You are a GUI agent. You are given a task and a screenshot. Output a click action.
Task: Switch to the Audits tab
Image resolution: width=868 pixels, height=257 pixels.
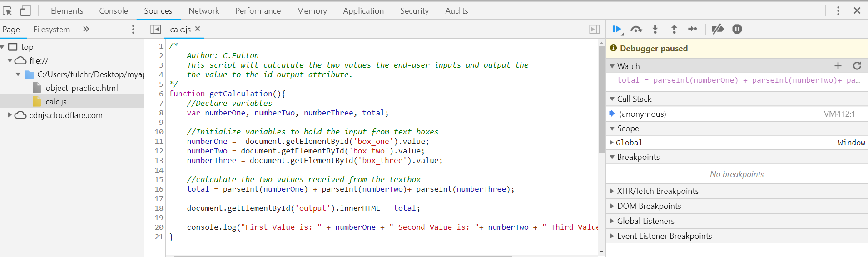[x=456, y=10]
